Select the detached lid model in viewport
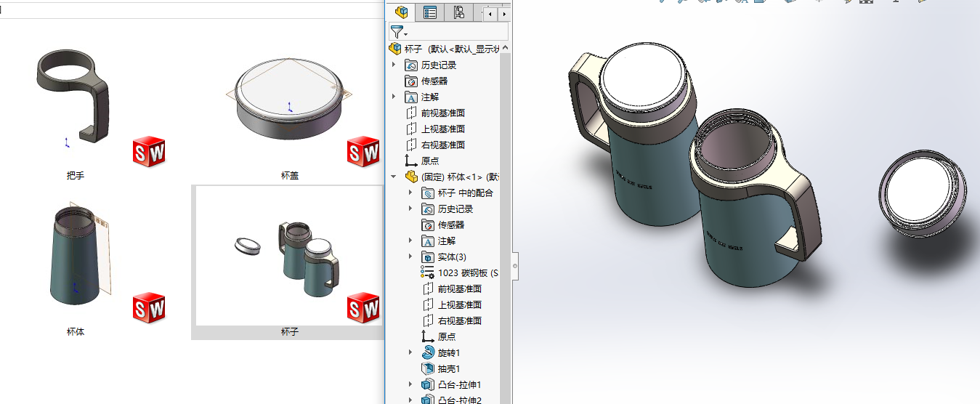The height and width of the screenshot is (404, 980). (923, 193)
